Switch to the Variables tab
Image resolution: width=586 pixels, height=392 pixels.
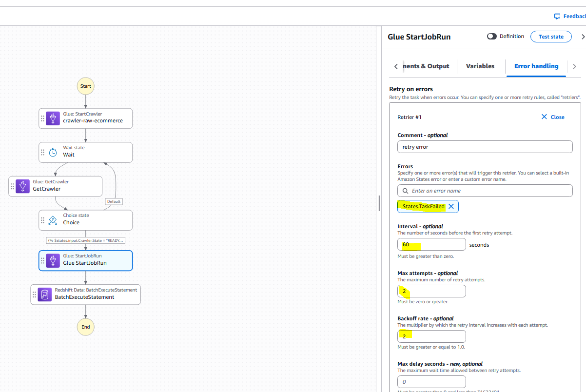[x=480, y=66]
